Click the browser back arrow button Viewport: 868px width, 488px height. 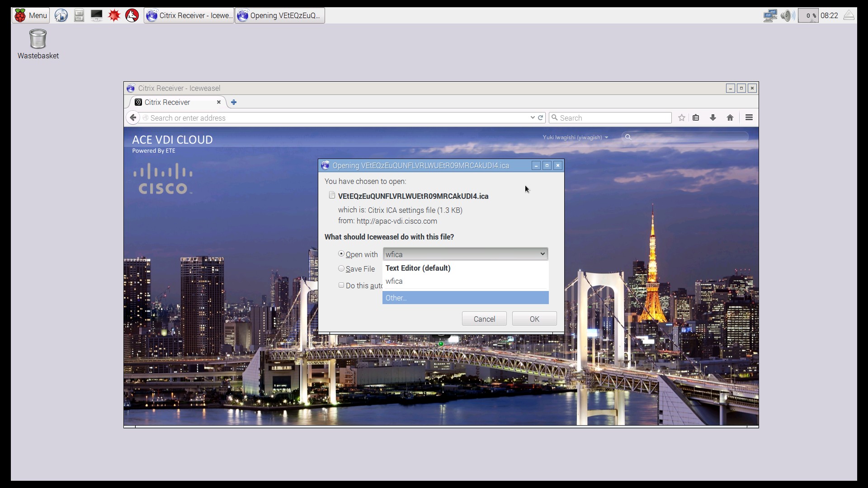coord(133,118)
